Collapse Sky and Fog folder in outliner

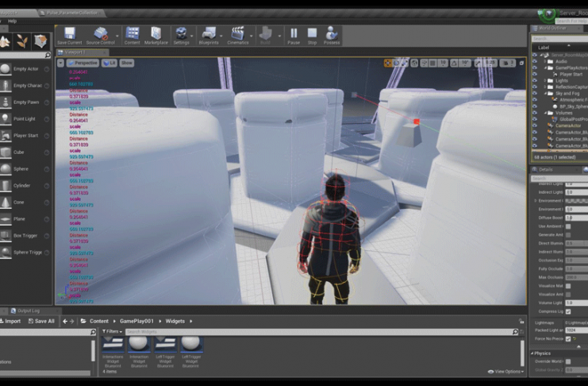click(x=545, y=94)
